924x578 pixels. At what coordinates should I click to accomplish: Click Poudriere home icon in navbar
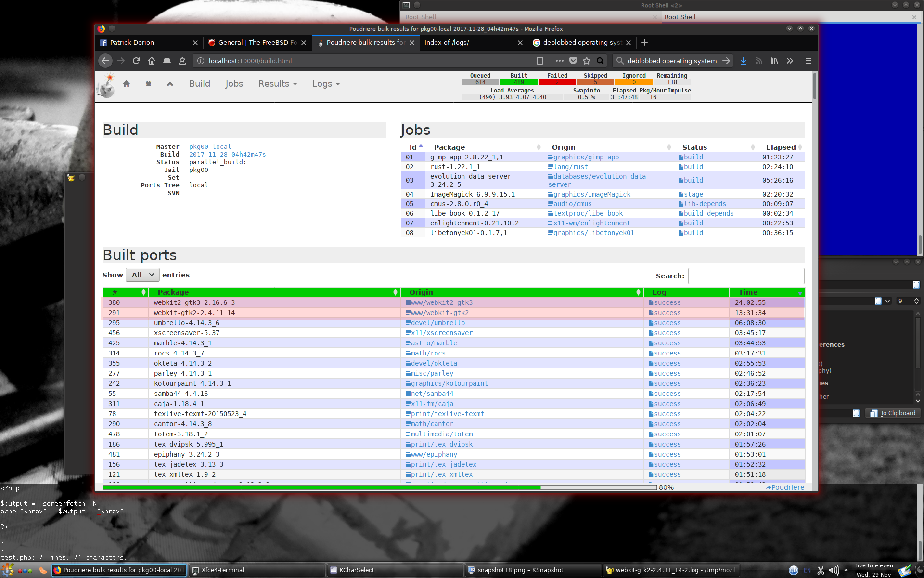127,84
